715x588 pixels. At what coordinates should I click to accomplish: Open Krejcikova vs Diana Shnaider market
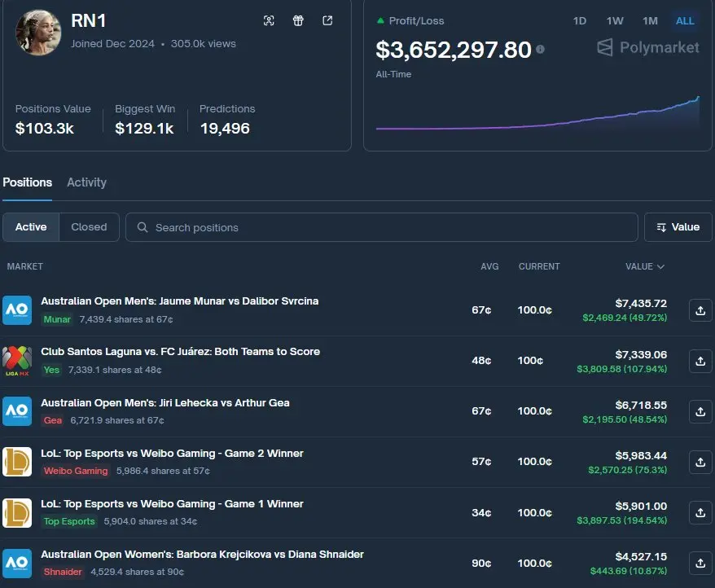click(x=202, y=555)
